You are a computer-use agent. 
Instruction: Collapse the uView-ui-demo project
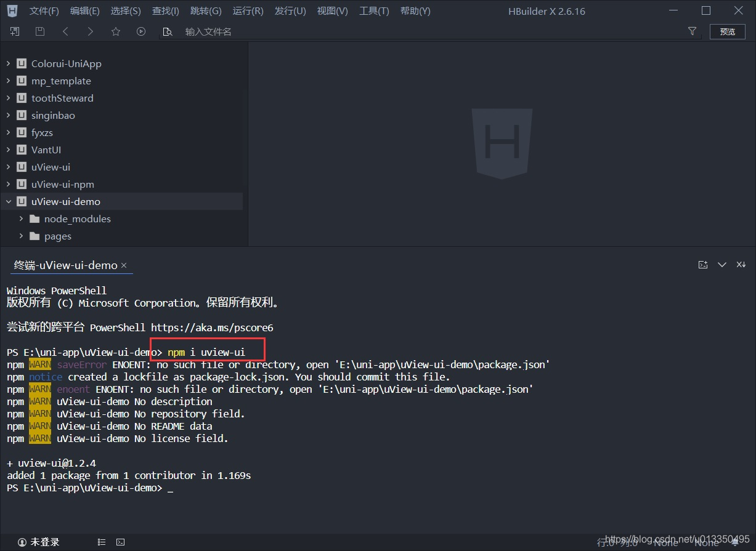pos(9,201)
